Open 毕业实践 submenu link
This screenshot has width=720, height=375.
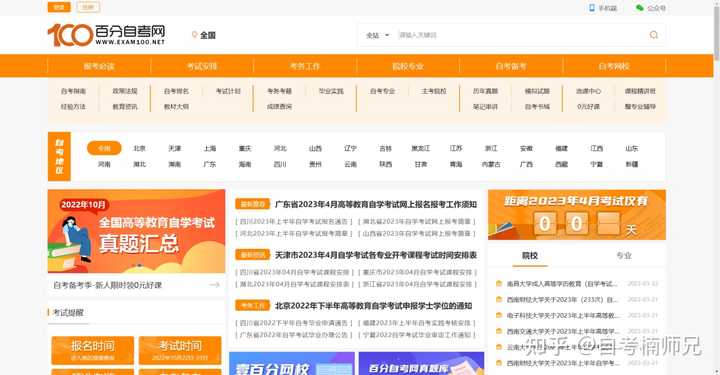(x=331, y=91)
